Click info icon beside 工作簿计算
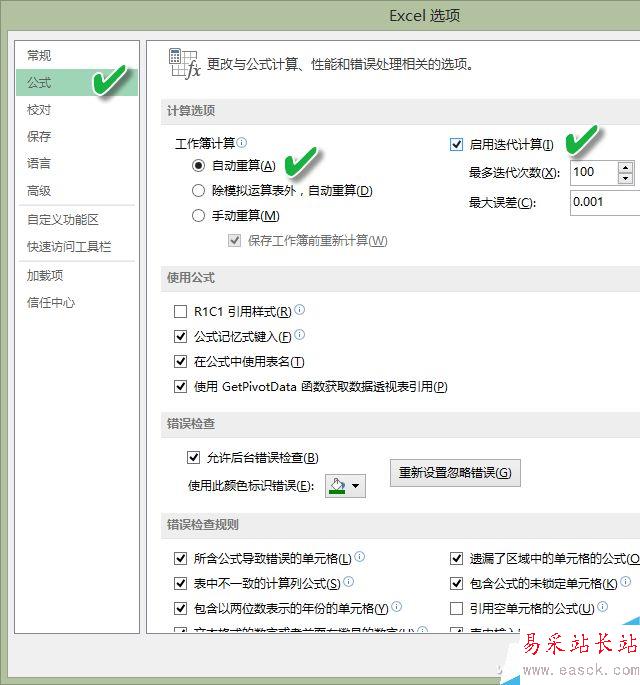Viewport: 640px width, 685px height. [x=242, y=142]
